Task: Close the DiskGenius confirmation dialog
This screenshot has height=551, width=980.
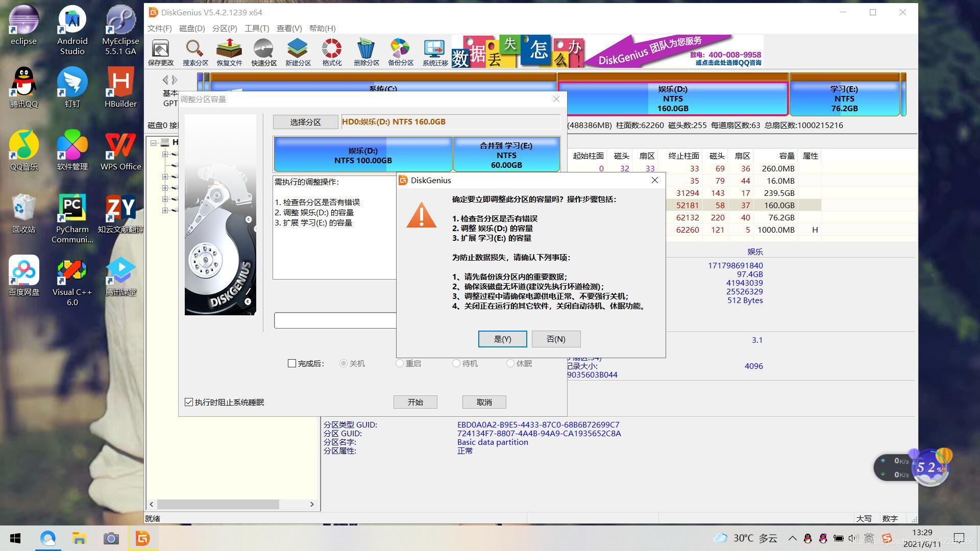Action: click(655, 180)
